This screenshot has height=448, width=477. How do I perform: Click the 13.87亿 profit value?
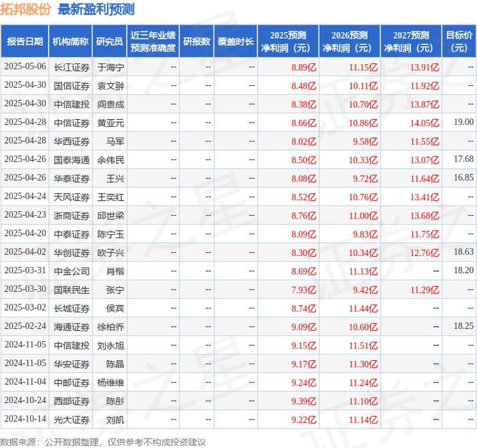(425, 104)
